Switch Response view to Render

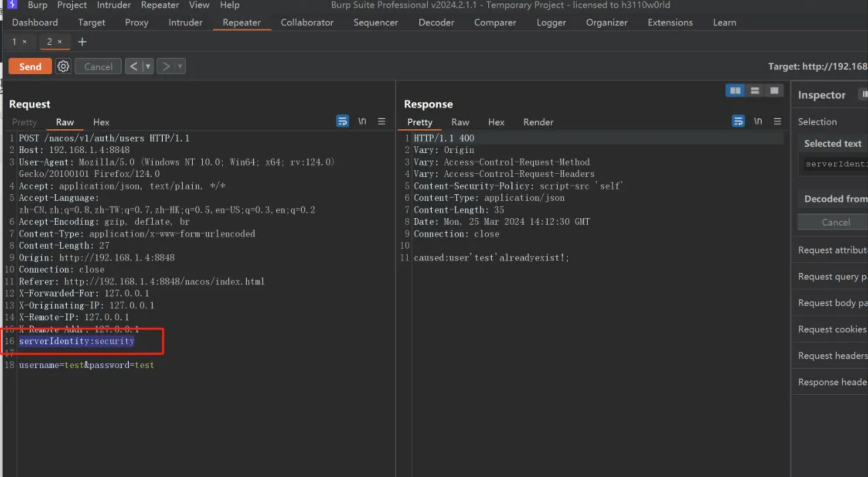[538, 122]
